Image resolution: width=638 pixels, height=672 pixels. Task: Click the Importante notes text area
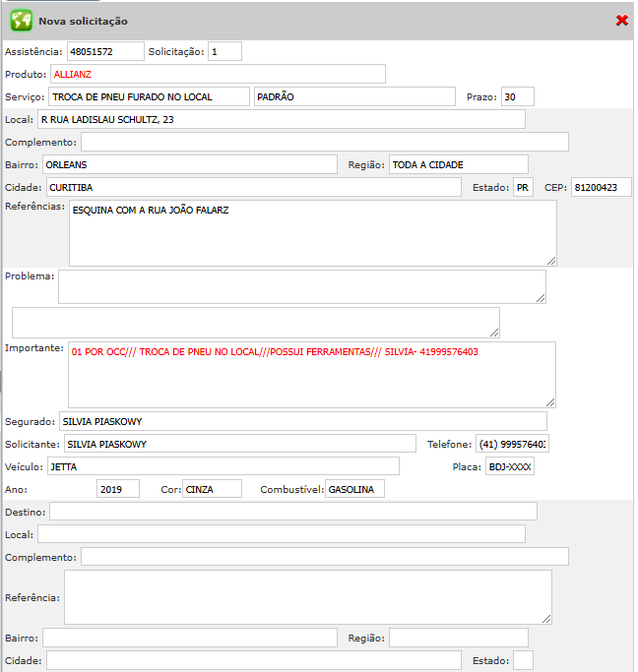coord(312,374)
